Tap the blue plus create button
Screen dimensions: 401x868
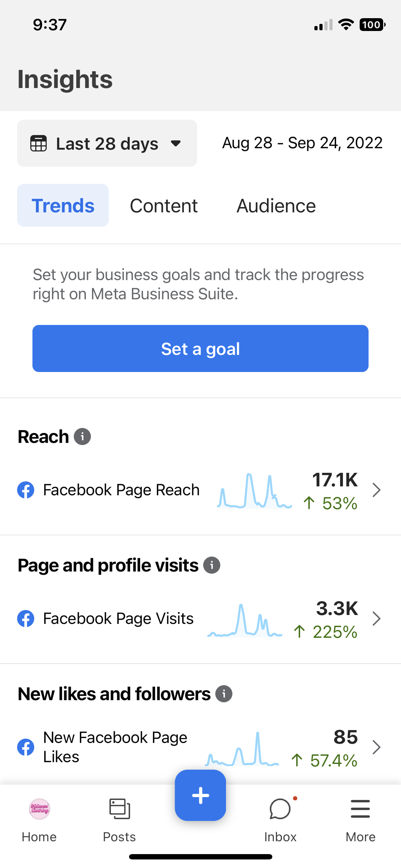200,795
